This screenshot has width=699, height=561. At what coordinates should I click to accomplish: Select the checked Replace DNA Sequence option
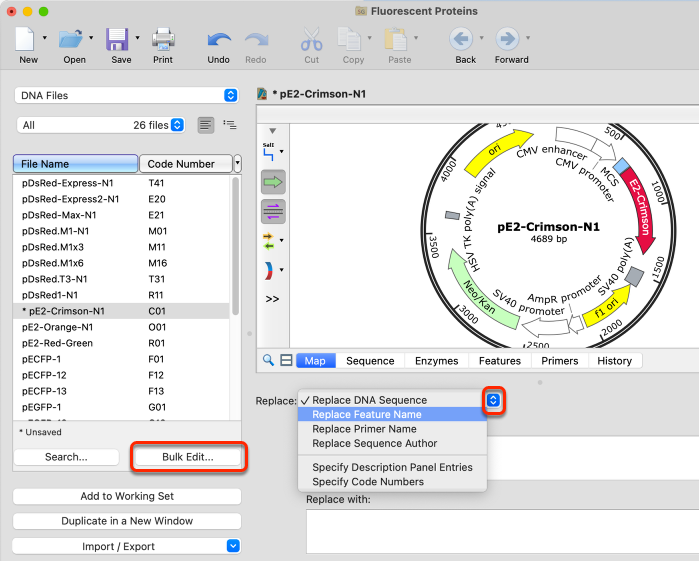pos(392,400)
